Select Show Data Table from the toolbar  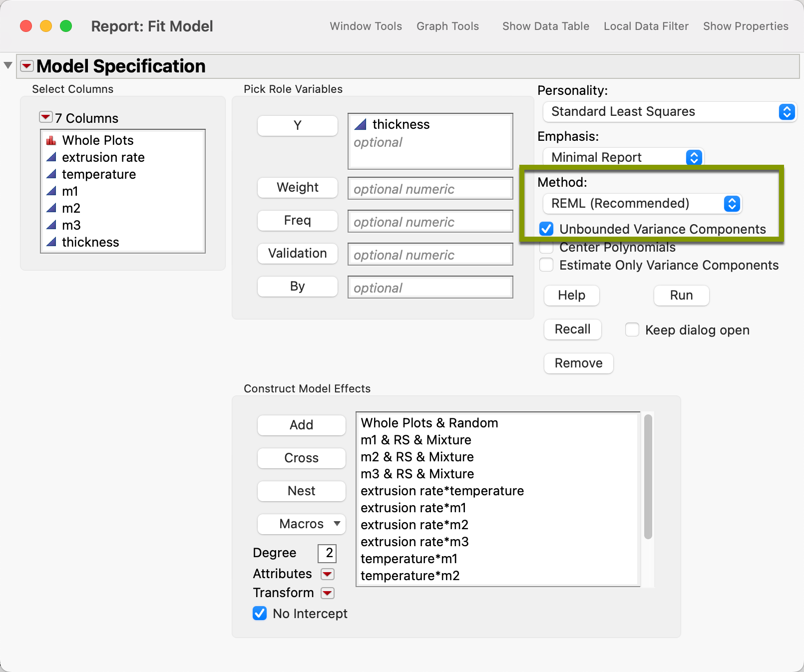(545, 26)
